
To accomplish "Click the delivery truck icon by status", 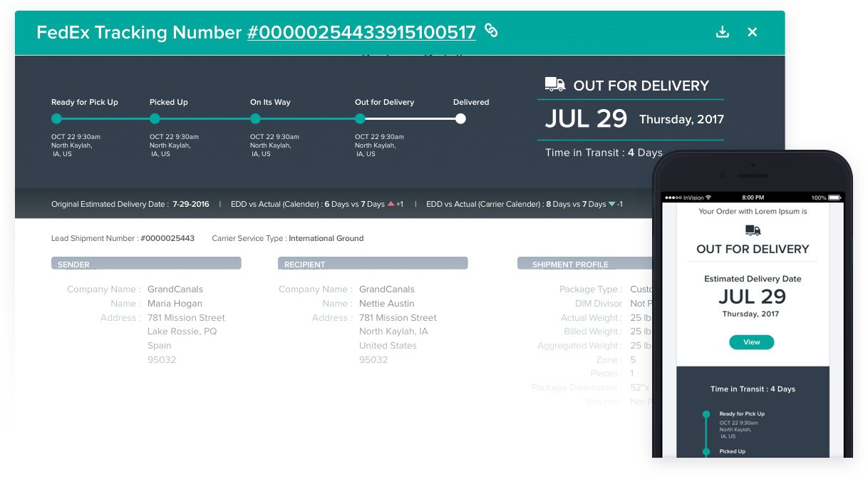I will tap(555, 85).
